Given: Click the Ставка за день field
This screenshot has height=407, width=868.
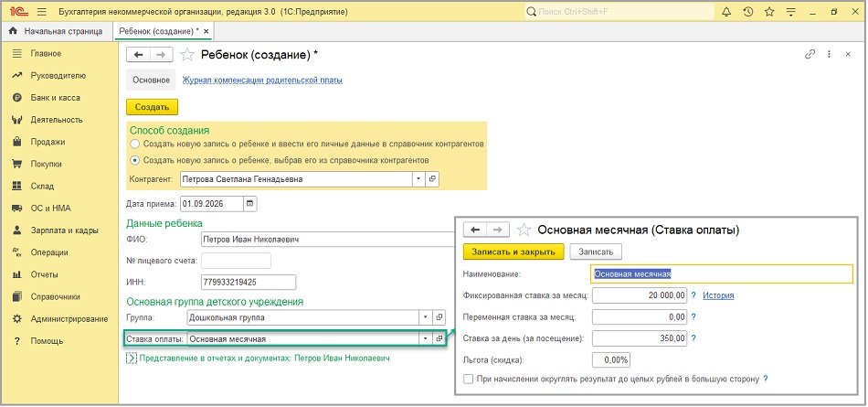Looking at the screenshot, I should tap(640, 337).
